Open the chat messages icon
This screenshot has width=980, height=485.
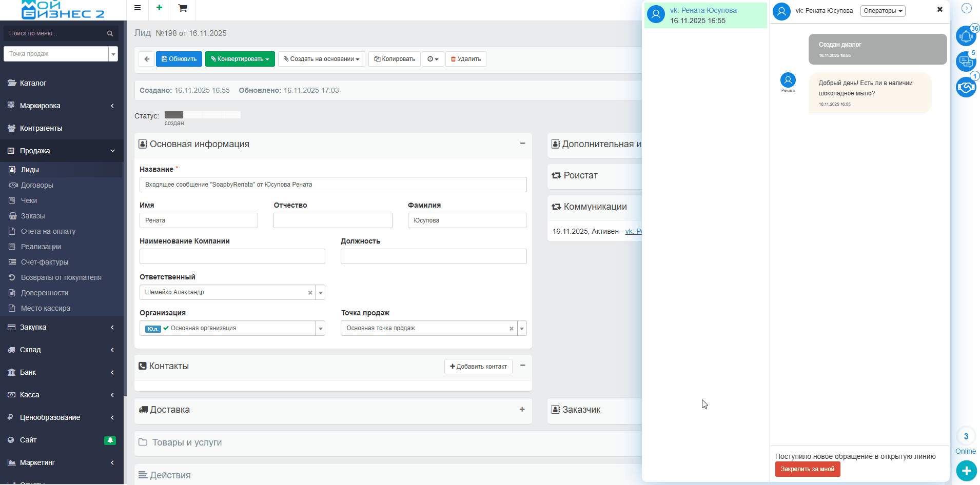pos(966,62)
